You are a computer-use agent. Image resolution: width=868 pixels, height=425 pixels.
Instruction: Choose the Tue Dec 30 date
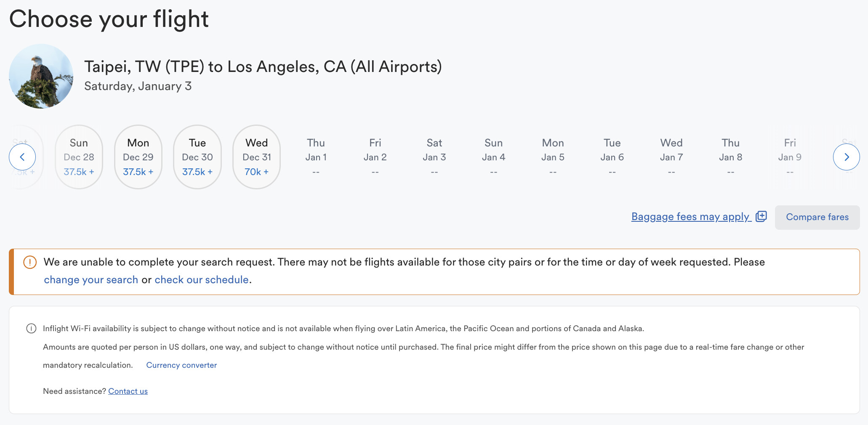click(x=197, y=157)
